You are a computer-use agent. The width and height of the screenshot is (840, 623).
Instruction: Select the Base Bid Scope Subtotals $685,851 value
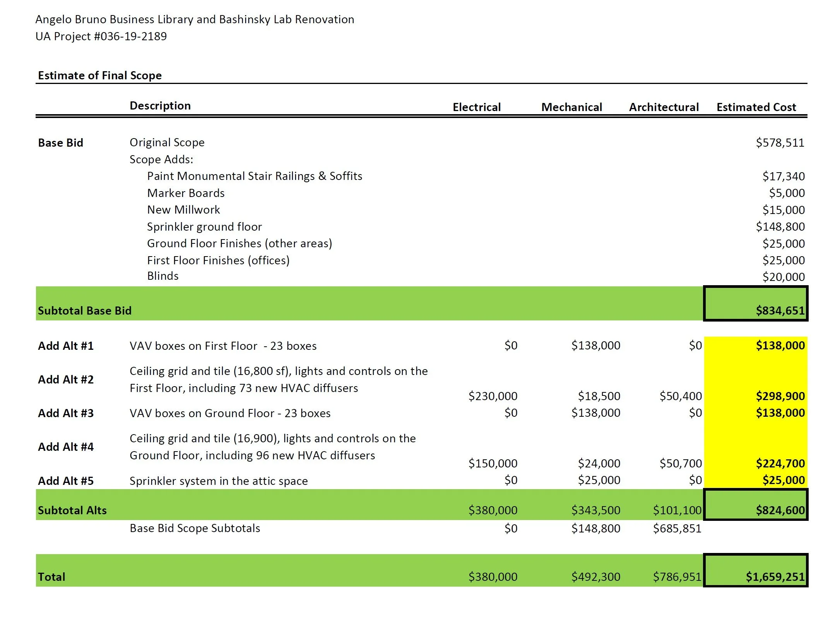click(677, 528)
